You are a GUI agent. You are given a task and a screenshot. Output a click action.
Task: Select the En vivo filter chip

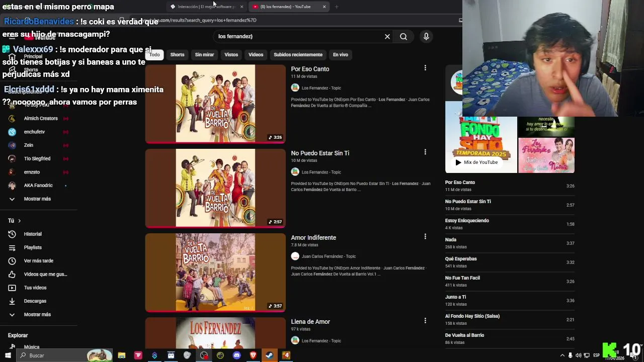tap(340, 54)
